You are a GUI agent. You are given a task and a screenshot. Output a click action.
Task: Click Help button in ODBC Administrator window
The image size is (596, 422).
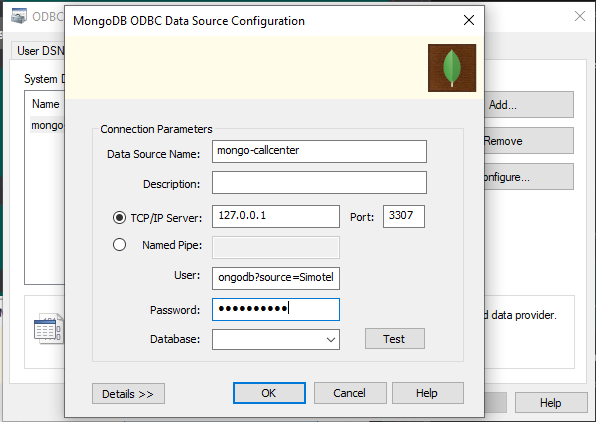551,403
